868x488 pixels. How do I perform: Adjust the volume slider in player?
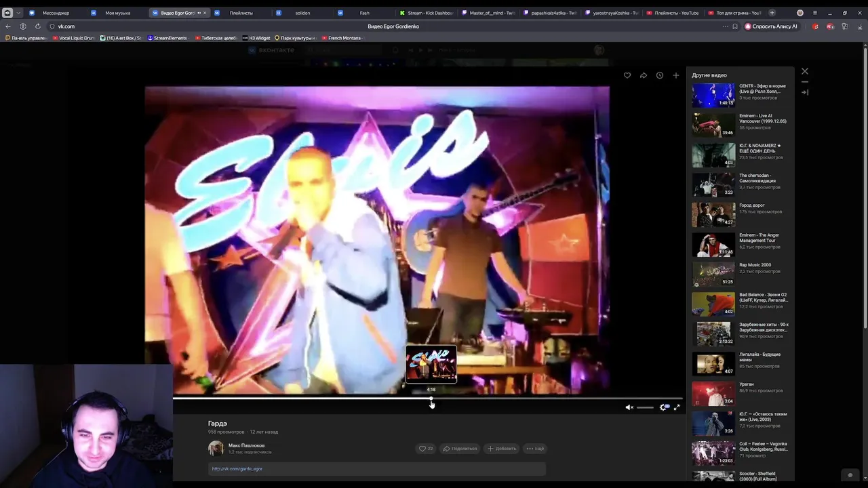646,407
